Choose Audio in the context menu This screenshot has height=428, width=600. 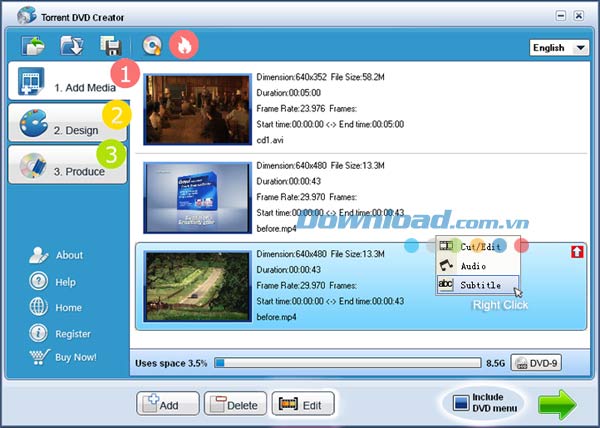[478, 266]
